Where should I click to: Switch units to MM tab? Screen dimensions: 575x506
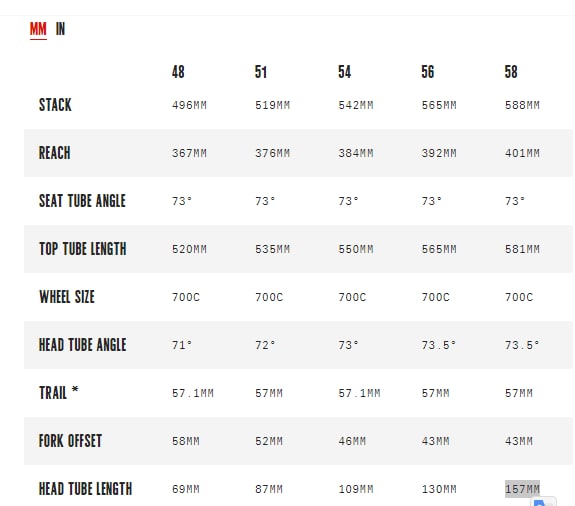pyautogui.click(x=38, y=29)
